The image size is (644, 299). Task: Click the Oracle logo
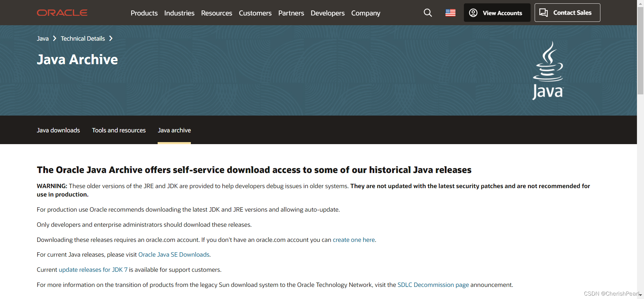point(62,13)
